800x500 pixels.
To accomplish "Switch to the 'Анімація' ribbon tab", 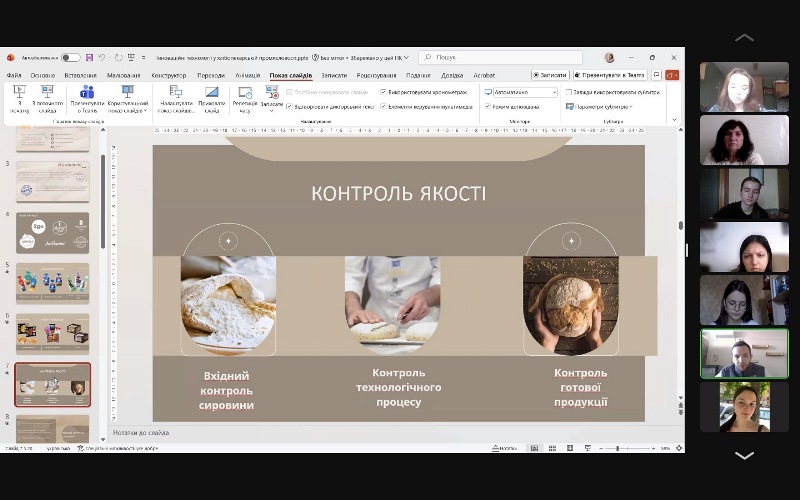I will point(248,75).
